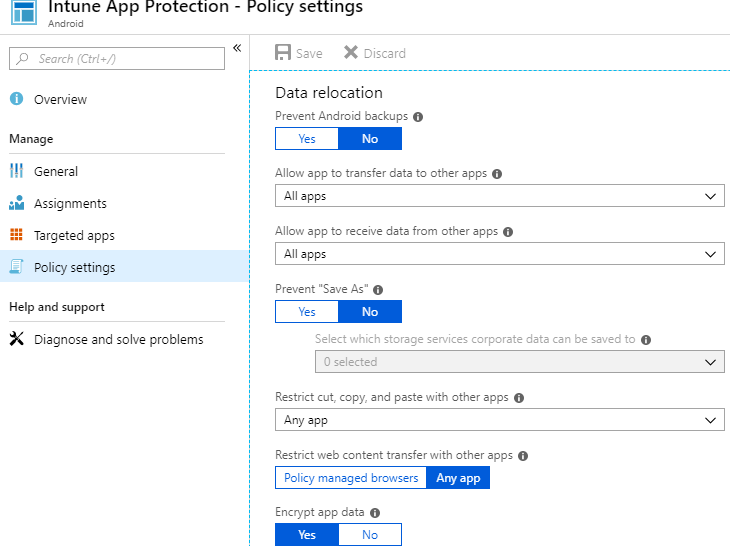Click the Targeted apps grid icon
730x546 pixels.
(16, 235)
